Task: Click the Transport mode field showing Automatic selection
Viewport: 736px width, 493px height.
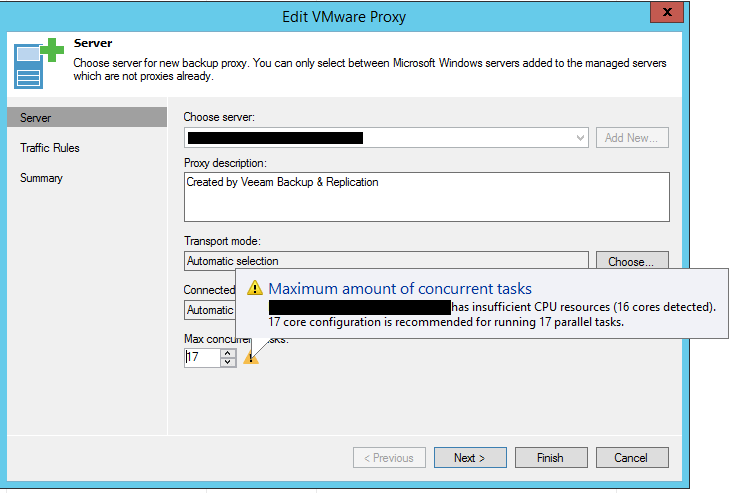Action: (386, 261)
